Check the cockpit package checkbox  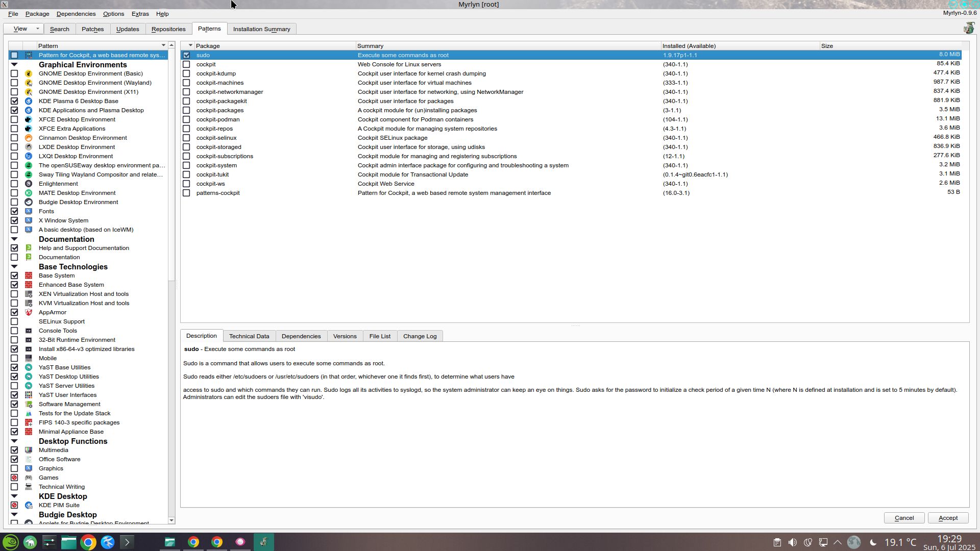(x=186, y=64)
